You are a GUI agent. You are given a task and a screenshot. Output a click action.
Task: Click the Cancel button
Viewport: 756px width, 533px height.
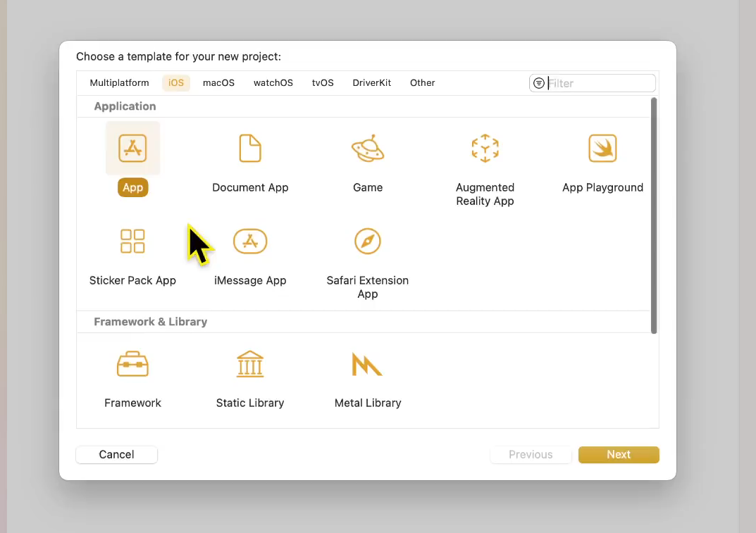coord(117,454)
